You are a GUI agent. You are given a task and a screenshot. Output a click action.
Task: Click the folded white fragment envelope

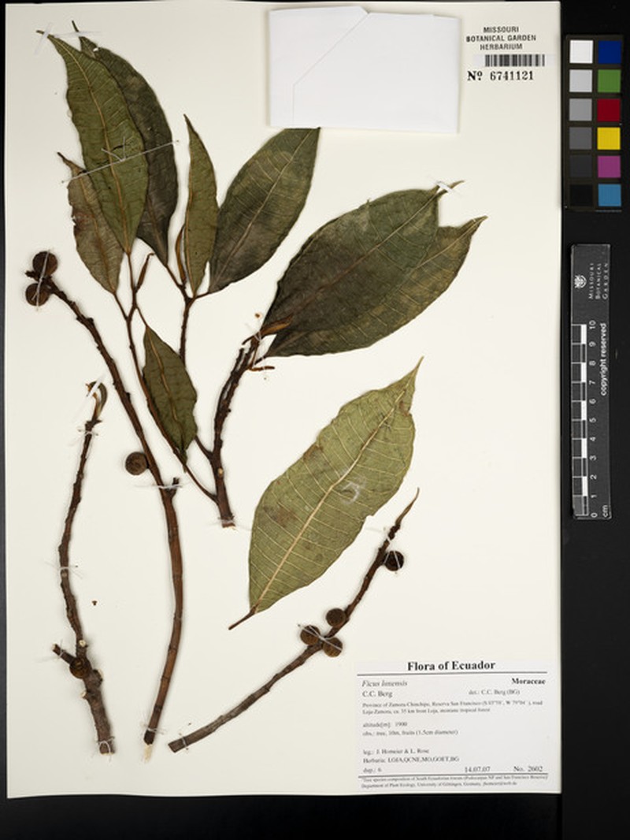[364, 69]
